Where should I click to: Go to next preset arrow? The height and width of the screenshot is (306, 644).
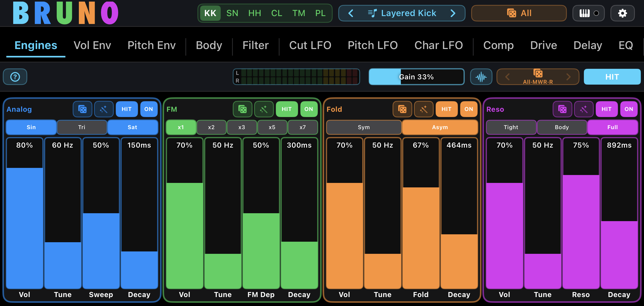[x=453, y=13]
